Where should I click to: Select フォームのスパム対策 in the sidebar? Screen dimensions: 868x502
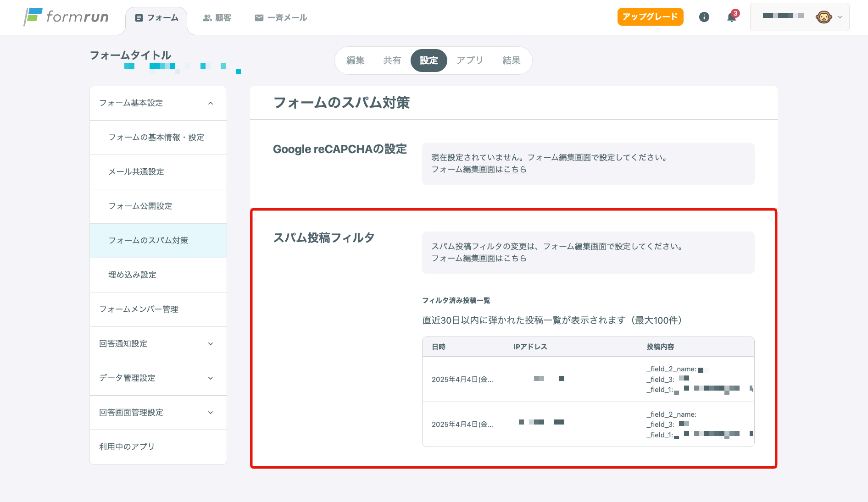(x=158, y=241)
